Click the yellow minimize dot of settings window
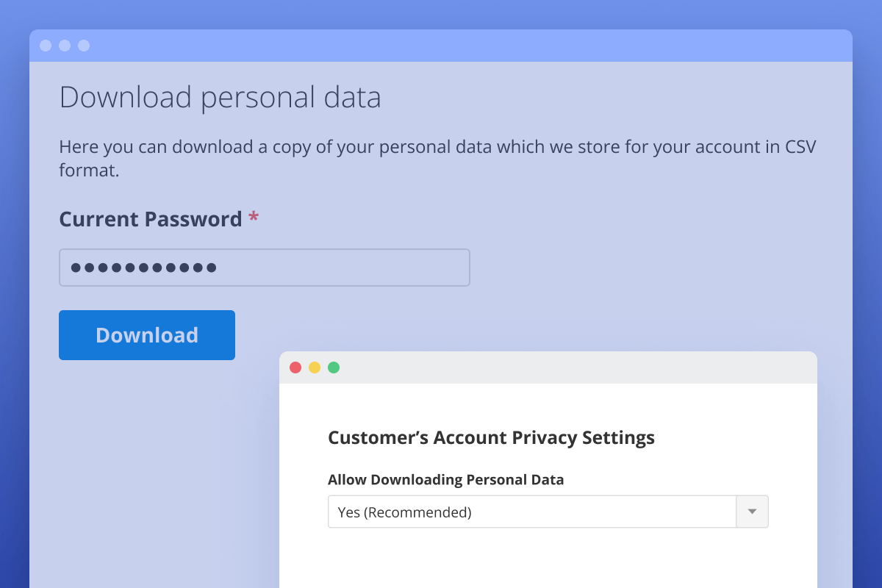882x588 pixels. pyautogui.click(x=315, y=367)
